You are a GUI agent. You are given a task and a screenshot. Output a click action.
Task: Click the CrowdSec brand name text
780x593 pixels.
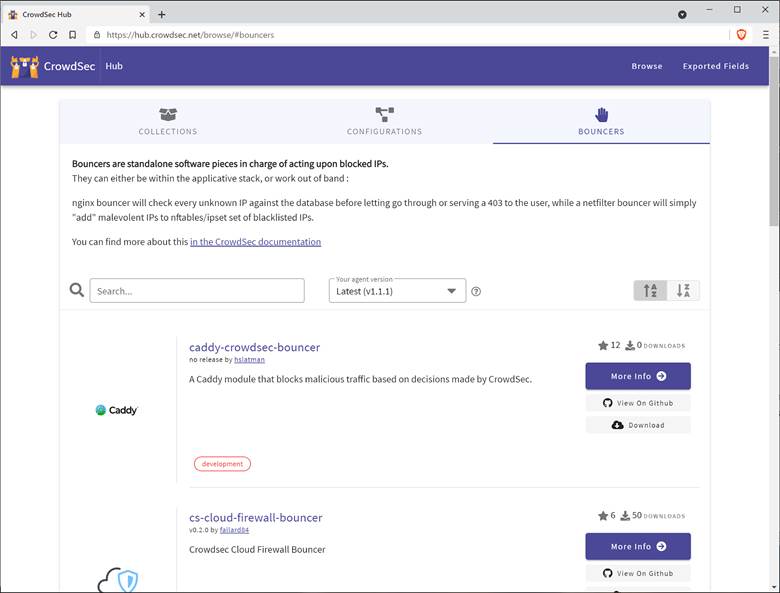(x=69, y=66)
